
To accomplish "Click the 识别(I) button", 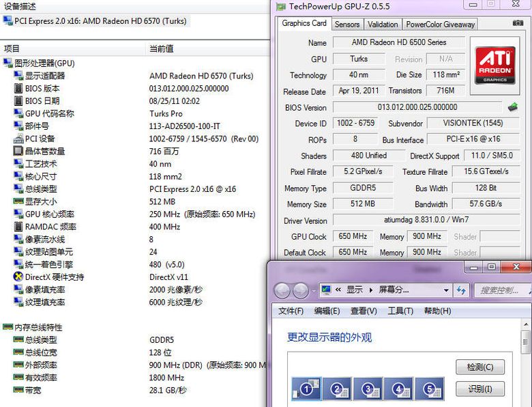I will point(480,389).
